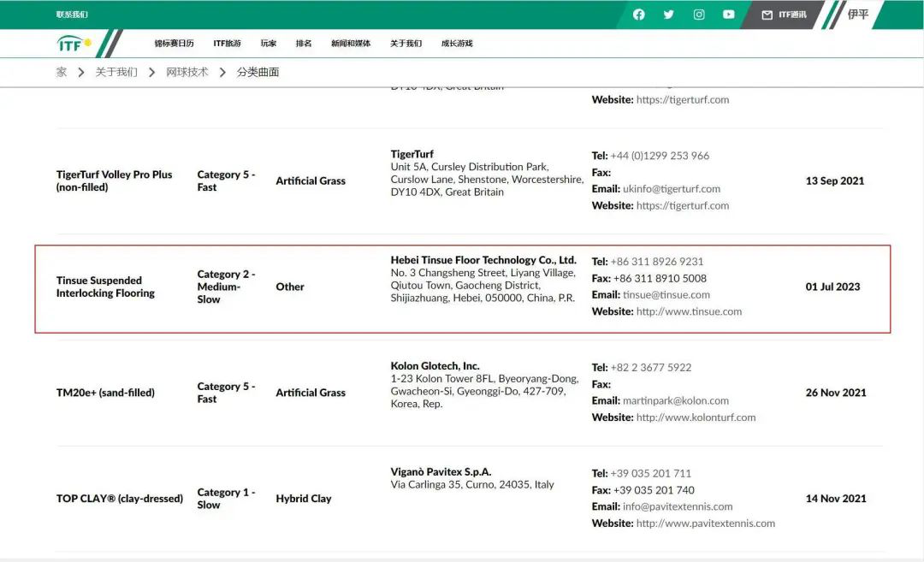The image size is (924, 562).
Task: Go to 网球技术 in the breadcrumb
Action: (x=187, y=72)
